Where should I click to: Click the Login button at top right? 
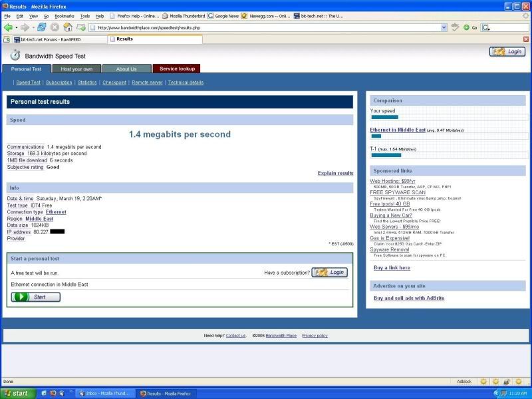507,52
